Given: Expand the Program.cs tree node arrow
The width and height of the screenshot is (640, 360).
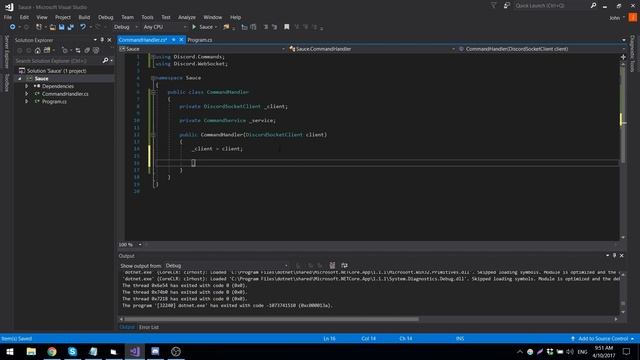Looking at the screenshot, I should (27, 102).
